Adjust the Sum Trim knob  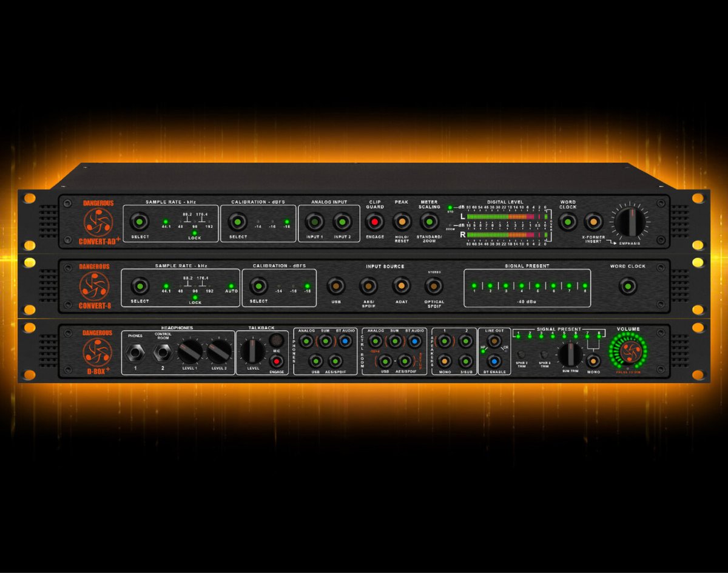(x=570, y=354)
